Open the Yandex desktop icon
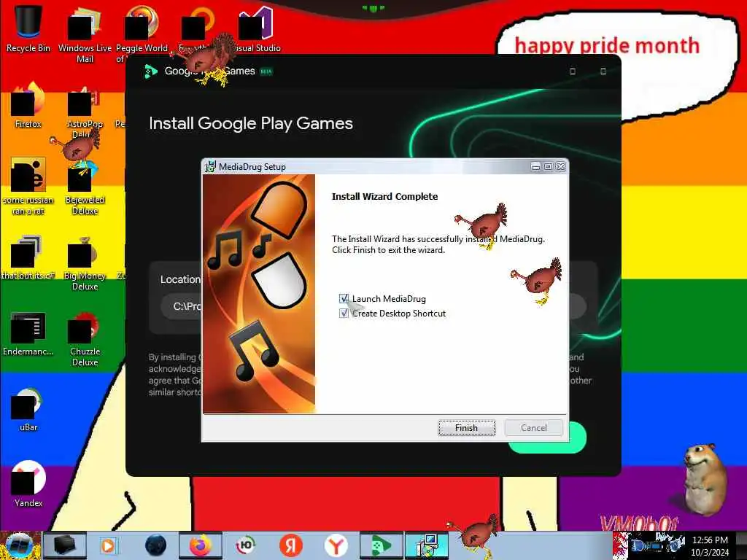Screen dimensions: 747x560 [x=28, y=484]
